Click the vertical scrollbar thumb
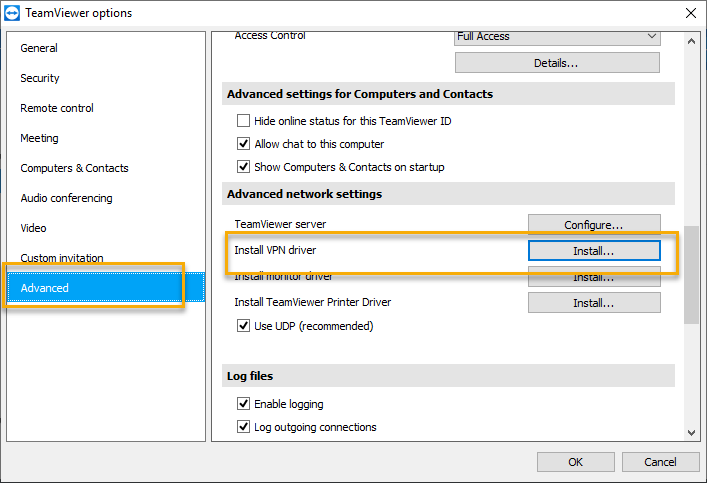 (x=691, y=274)
